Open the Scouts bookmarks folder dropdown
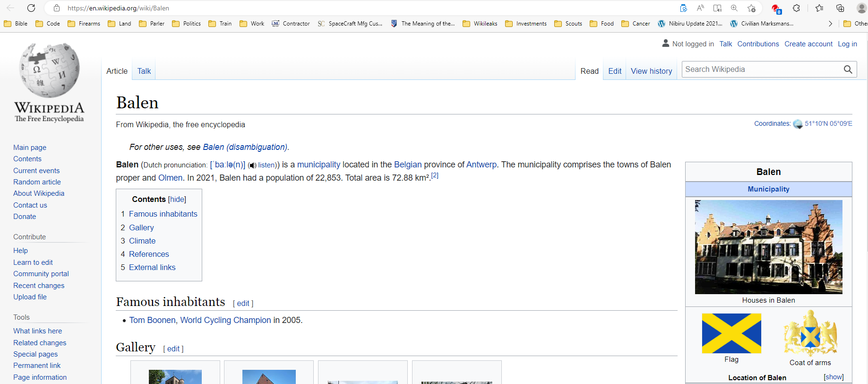 pyautogui.click(x=568, y=24)
